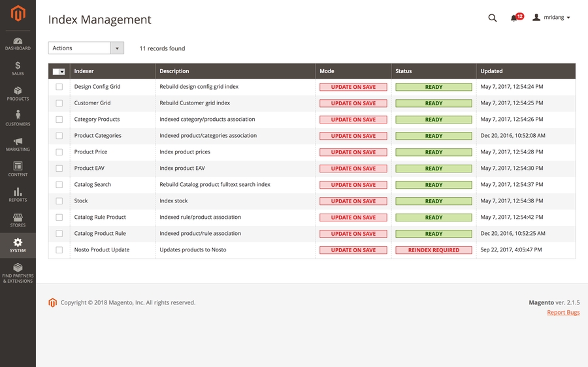
Task: Open the Sales dollar icon
Action: click(x=18, y=68)
